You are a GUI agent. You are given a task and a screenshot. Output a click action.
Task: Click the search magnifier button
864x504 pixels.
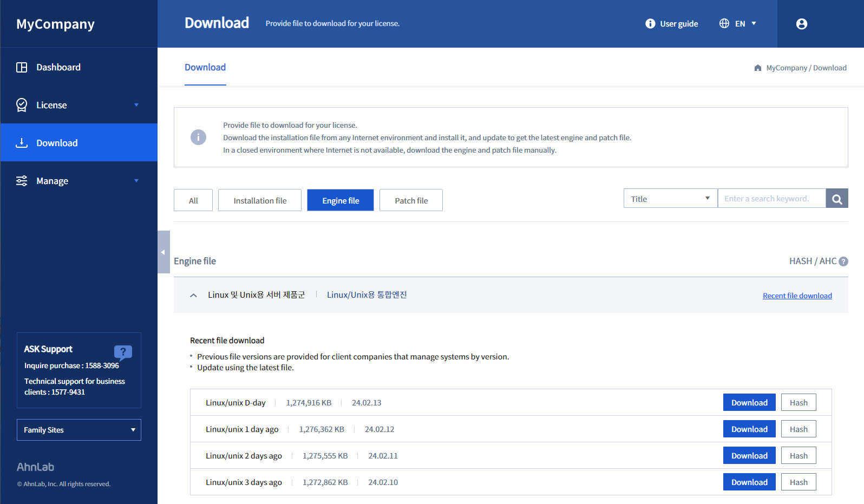click(x=837, y=199)
